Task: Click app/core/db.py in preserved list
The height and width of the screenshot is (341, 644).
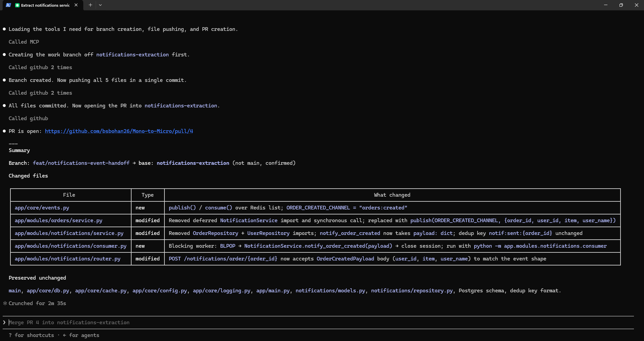Action: coord(48,291)
